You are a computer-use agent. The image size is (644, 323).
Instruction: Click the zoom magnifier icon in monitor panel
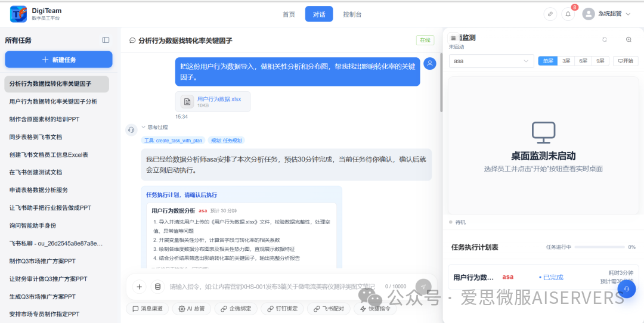point(628,39)
